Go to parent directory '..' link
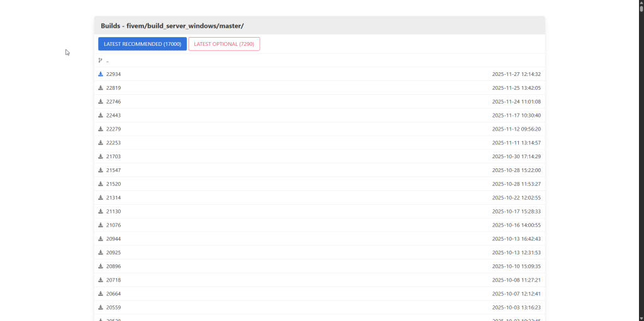The height and width of the screenshot is (321, 644). point(108,61)
